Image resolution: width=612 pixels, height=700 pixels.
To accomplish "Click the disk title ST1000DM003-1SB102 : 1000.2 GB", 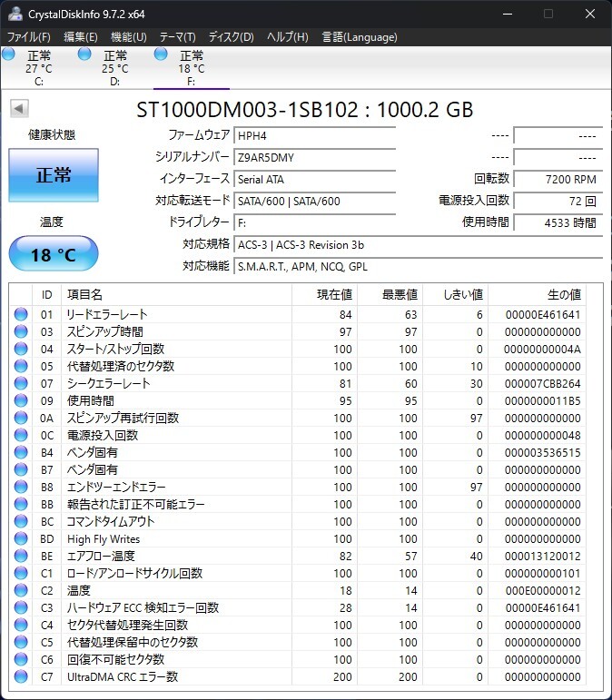I will tap(304, 110).
